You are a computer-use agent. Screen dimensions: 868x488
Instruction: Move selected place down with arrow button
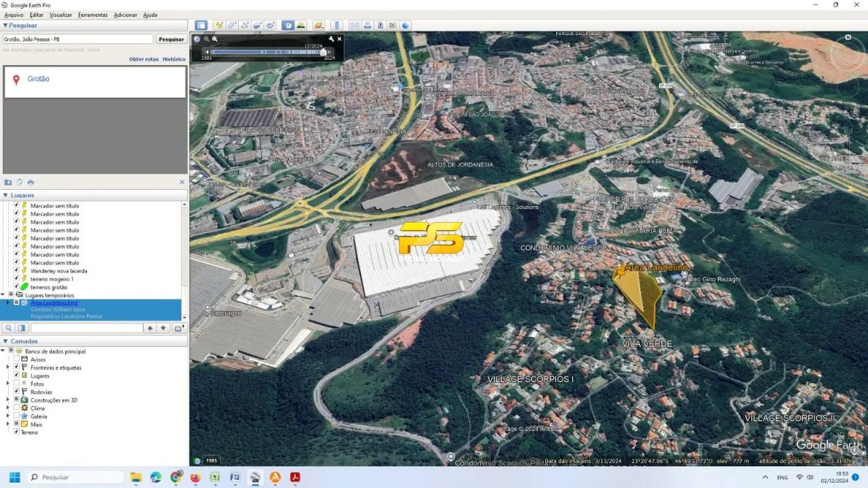[163, 328]
